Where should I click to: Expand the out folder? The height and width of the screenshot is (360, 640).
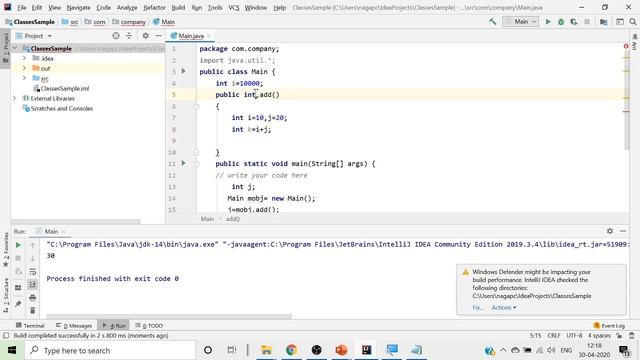(x=24, y=68)
